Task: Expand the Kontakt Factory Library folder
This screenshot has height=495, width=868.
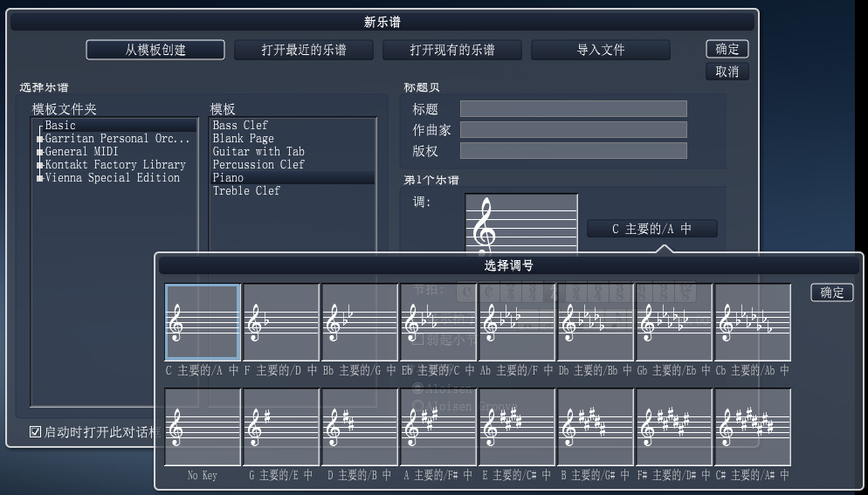Action: click(x=40, y=165)
